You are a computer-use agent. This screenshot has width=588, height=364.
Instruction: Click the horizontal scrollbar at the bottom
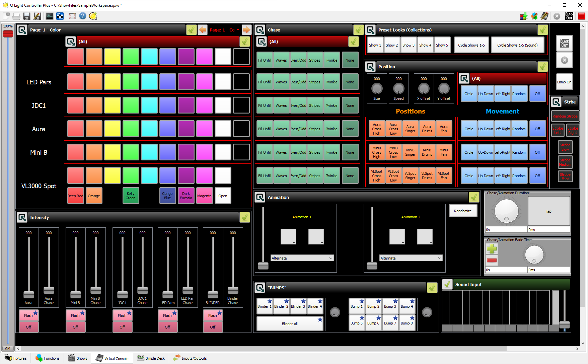point(264,349)
